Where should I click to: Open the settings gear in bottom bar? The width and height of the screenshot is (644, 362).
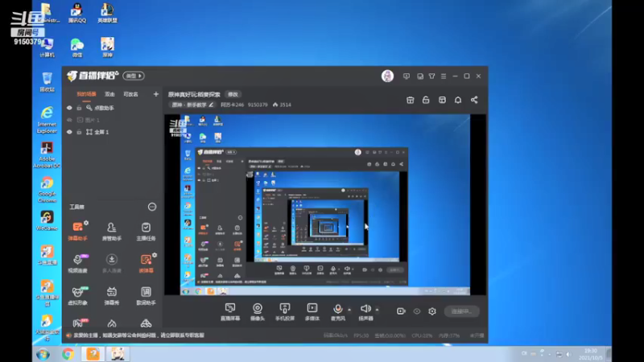[432, 311]
